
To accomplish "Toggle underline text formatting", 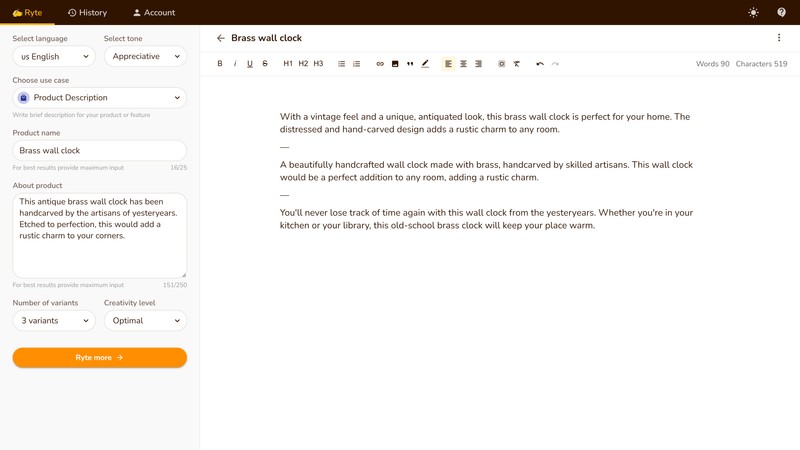I will 250,64.
